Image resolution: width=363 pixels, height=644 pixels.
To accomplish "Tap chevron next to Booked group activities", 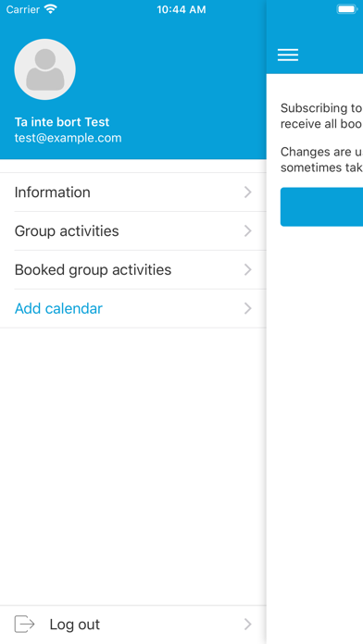I will click(248, 270).
